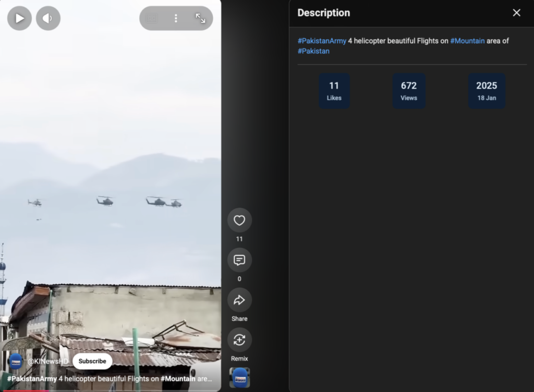Open the #PakistanArmy hashtag in the description
The width and height of the screenshot is (534, 392).
(322, 41)
